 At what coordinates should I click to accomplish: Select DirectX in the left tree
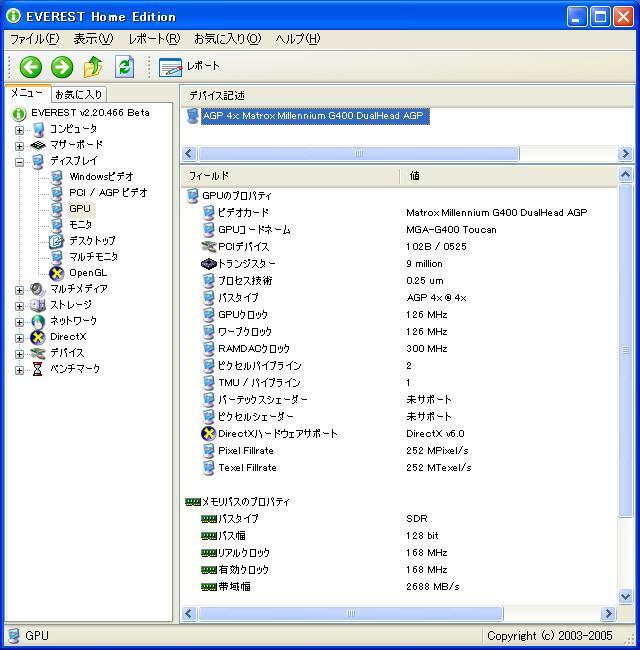68,337
